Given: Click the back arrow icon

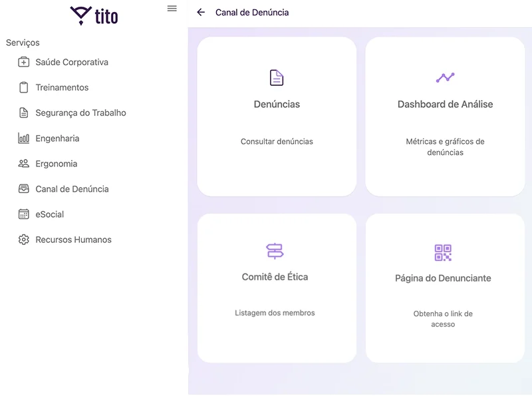Looking at the screenshot, I should (x=201, y=13).
